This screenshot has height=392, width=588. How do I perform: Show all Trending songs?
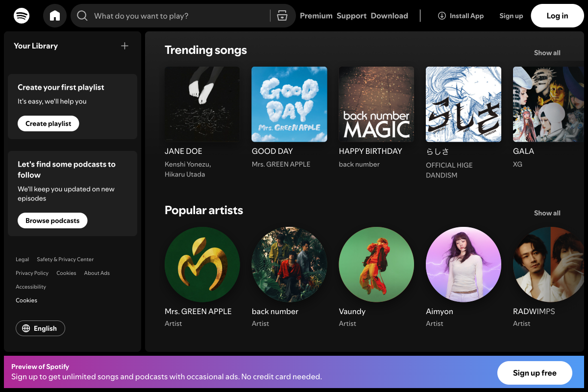547,53
